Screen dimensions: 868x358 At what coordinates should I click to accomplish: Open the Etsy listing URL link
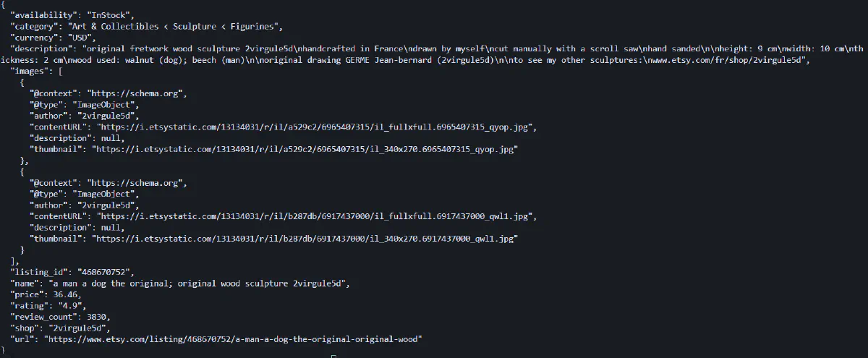pos(232,338)
